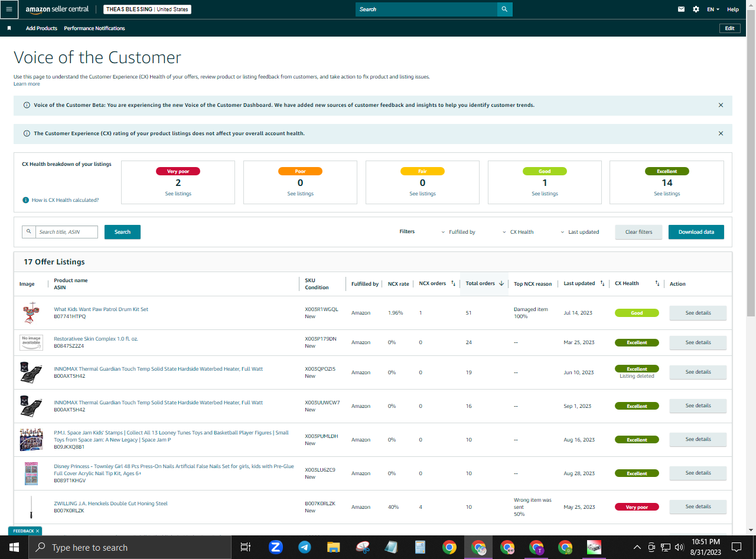Image resolution: width=756 pixels, height=559 pixels.
Task: See listings under Very poor
Action: coord(178,194)
